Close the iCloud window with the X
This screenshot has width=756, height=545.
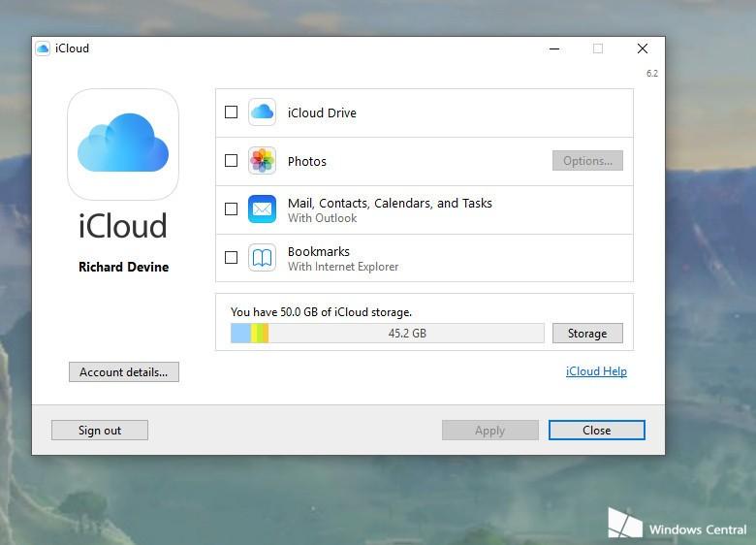[643, 48]
